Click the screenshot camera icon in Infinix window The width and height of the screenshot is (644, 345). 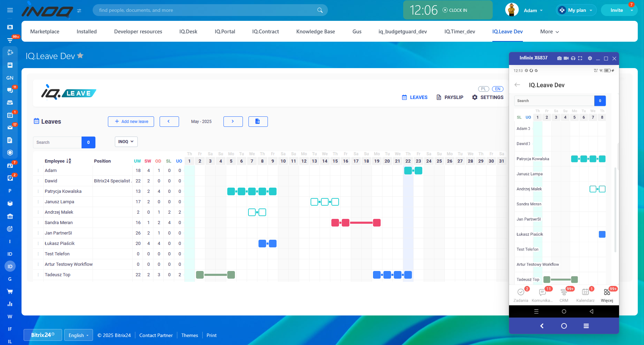pos(559,58)
